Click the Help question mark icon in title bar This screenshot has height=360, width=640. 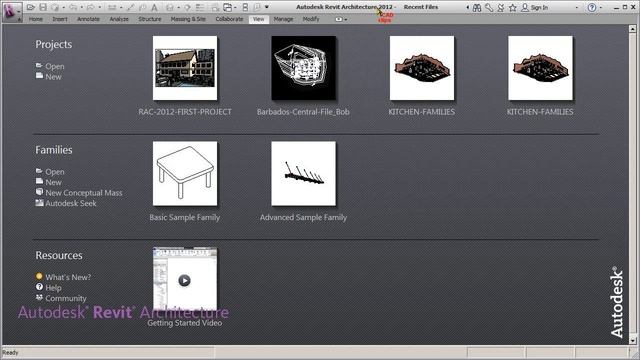pyautogui.click(x=592, y=7)
